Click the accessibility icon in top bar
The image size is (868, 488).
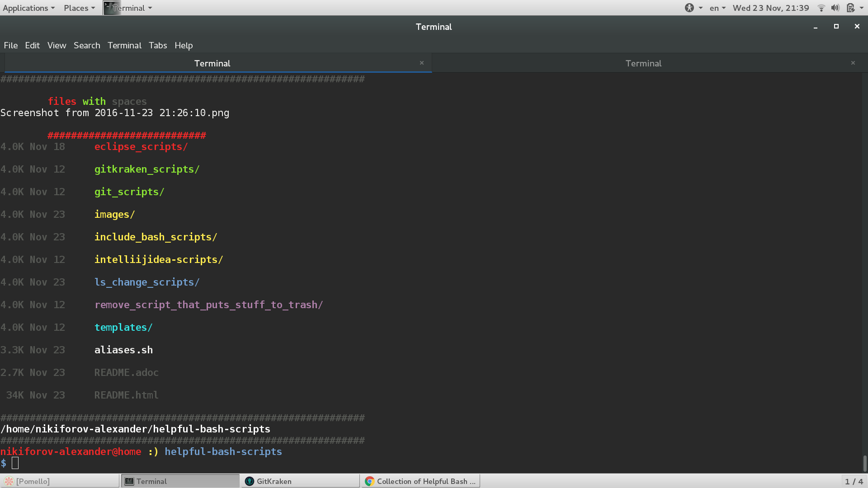pyautogui.click(x=689, y=8)
